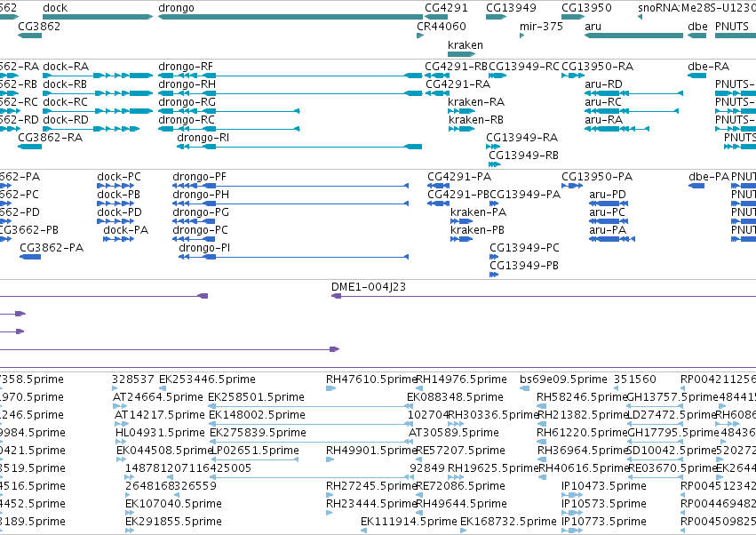Click the drongo-PH protein
This screenshot has width=756, height=535.
[x=290, y=204]
